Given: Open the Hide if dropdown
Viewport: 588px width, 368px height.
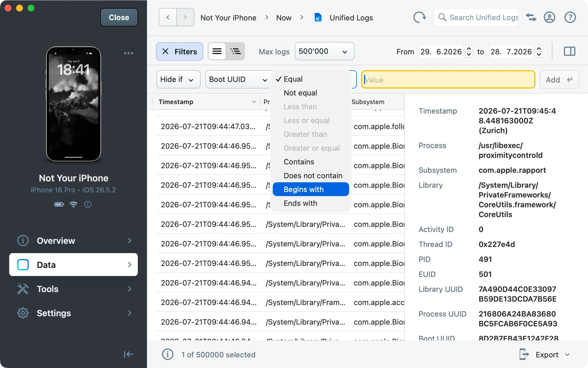Looking at the screenshot, I should (178, 79).
